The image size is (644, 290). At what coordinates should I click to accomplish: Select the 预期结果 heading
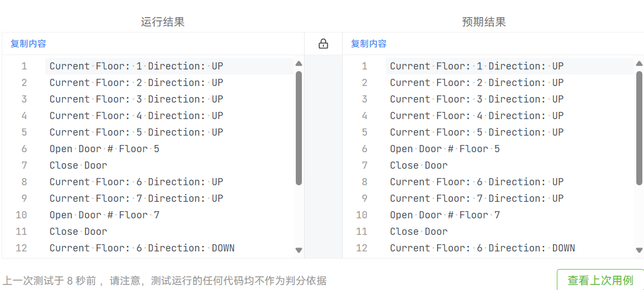click(x=483, y=22)
